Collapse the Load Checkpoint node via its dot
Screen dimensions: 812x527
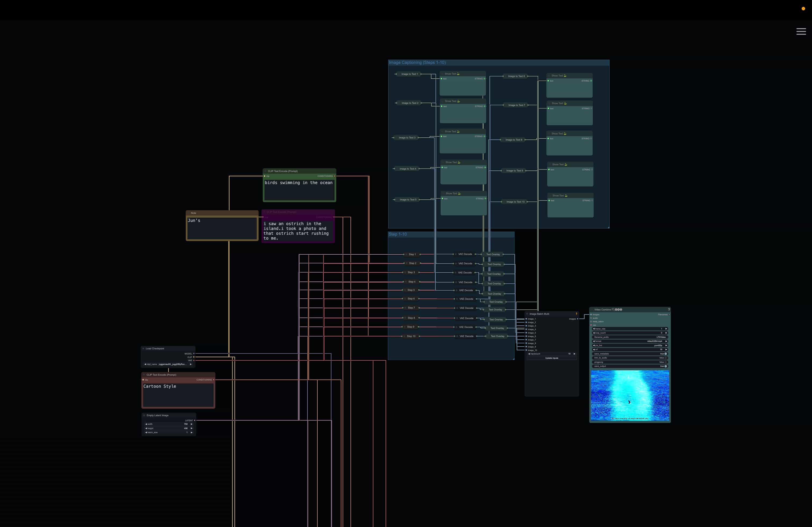click(x=143, y=348)
